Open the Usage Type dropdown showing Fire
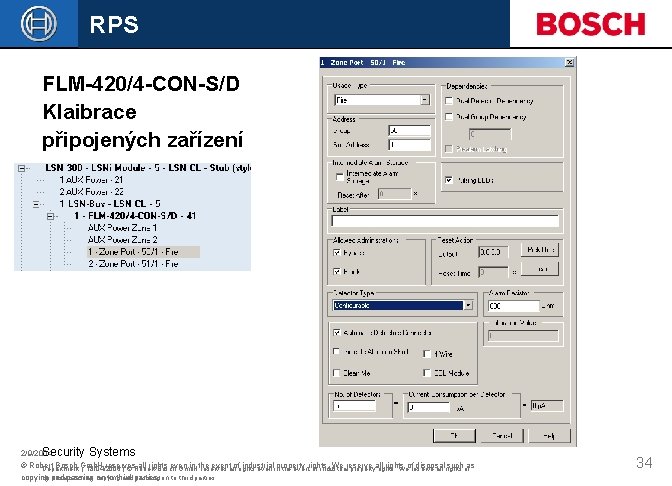Screen dimensions: 672x486 pyautogui.click(x=424, y=100)
